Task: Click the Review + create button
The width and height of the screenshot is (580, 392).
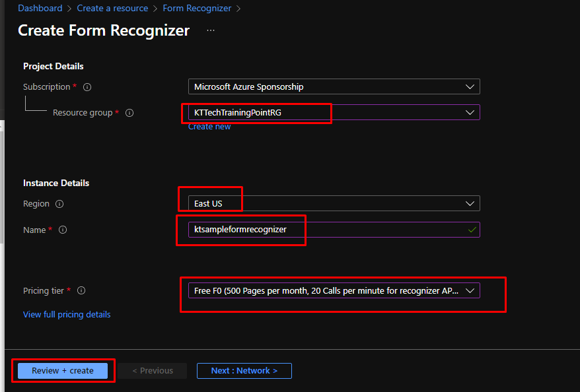Action: [x=63, y=371]
